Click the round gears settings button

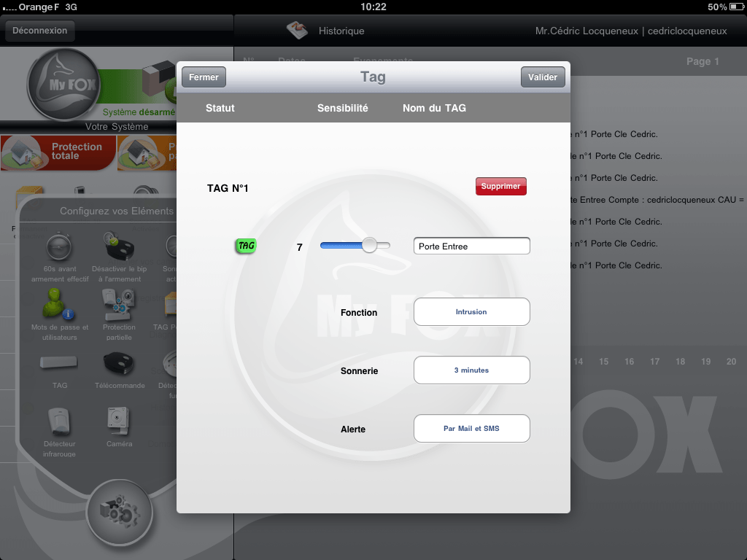tap(119, 513)
